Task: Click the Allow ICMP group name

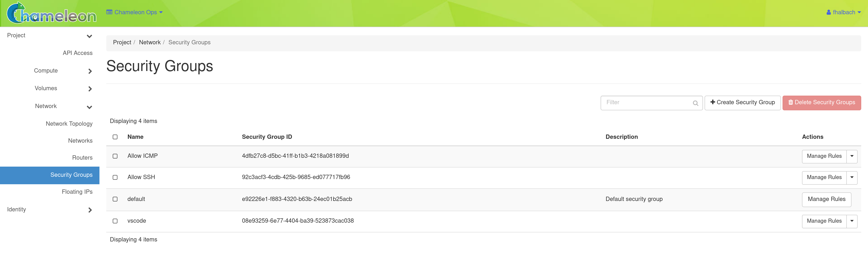Action: [x=143, y=156]
